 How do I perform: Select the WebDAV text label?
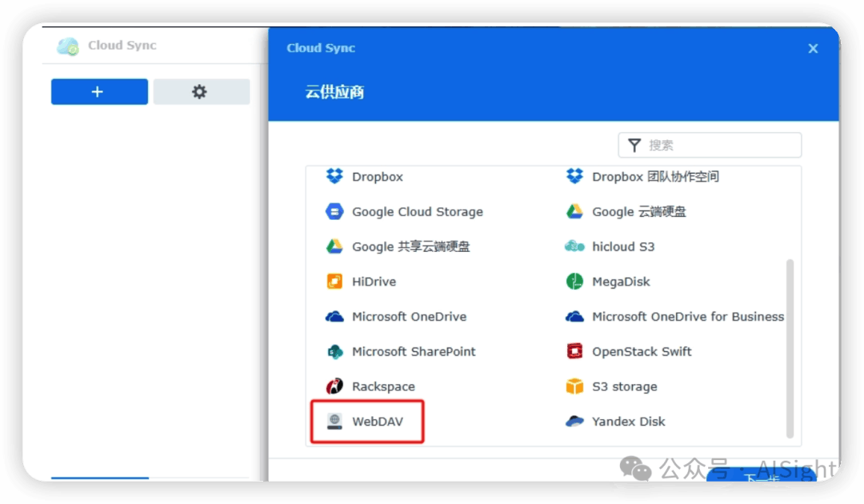coord(378,422)
